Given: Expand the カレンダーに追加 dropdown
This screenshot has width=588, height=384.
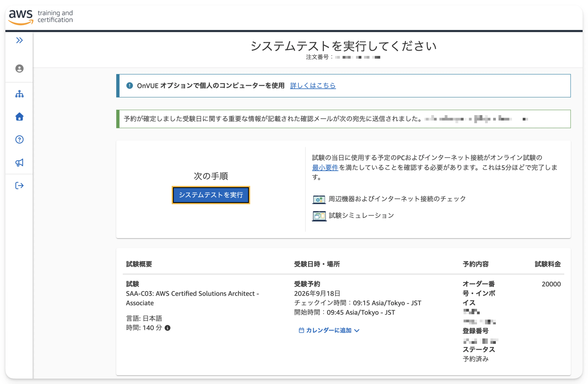Looking at the screenshot, I should pyautogui.click(x=329, y=330).
